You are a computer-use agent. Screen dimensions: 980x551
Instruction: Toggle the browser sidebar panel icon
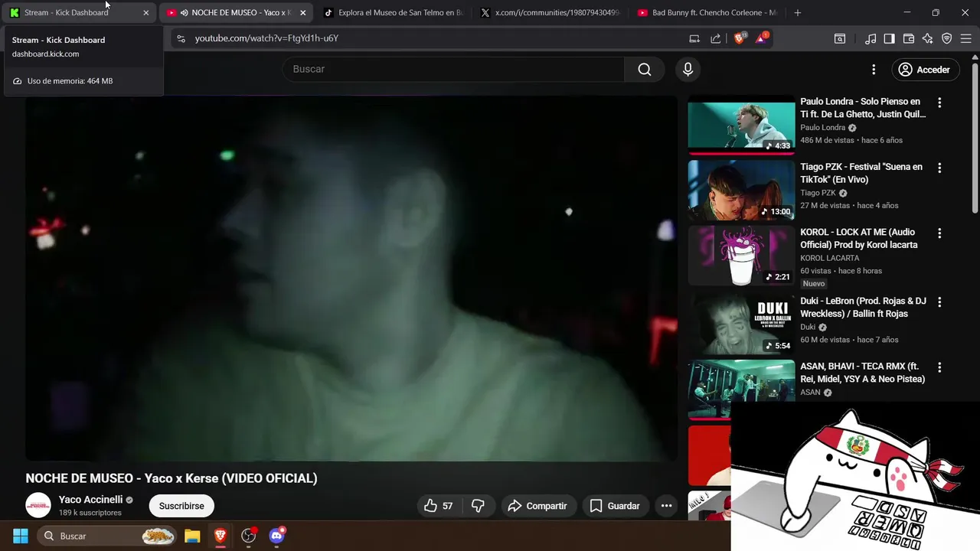889,38
